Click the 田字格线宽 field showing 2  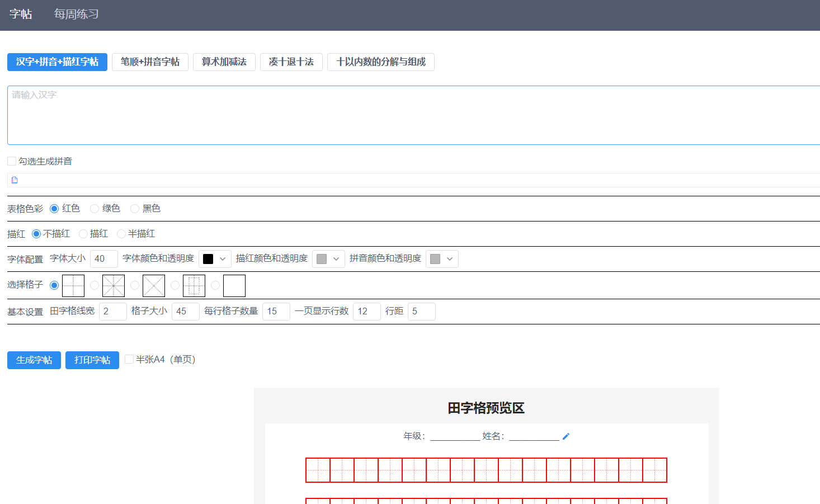point(113,312)
